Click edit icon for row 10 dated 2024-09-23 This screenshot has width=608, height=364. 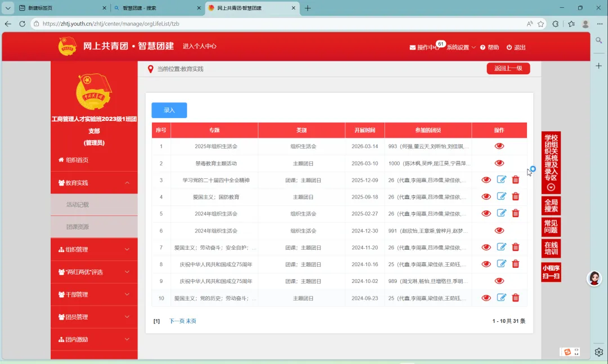click(502, 298)
